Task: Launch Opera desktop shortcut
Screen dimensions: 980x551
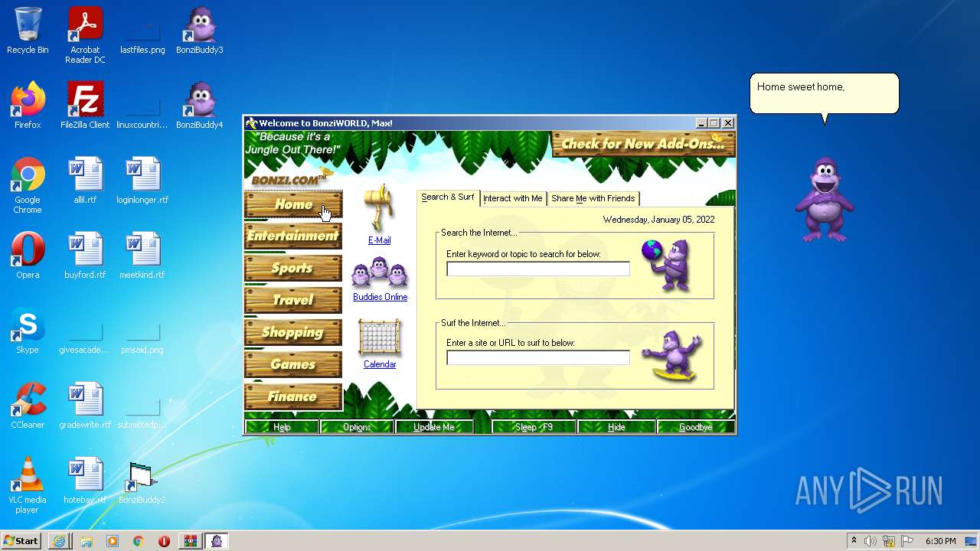Action: tap(28, 256)
